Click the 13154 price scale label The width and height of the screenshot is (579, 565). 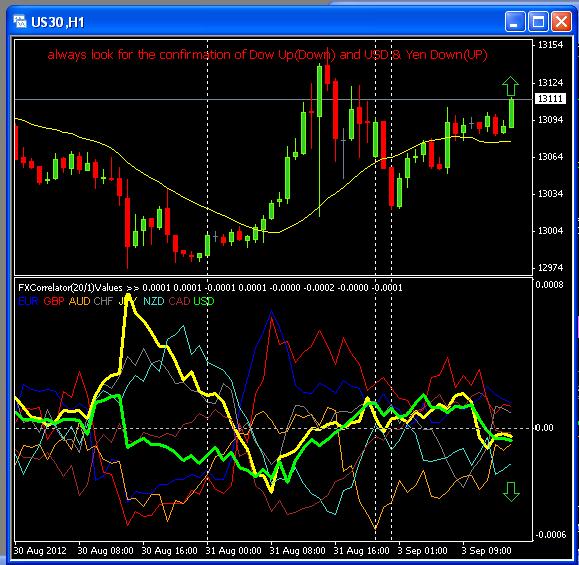click(x=550, y=45)
